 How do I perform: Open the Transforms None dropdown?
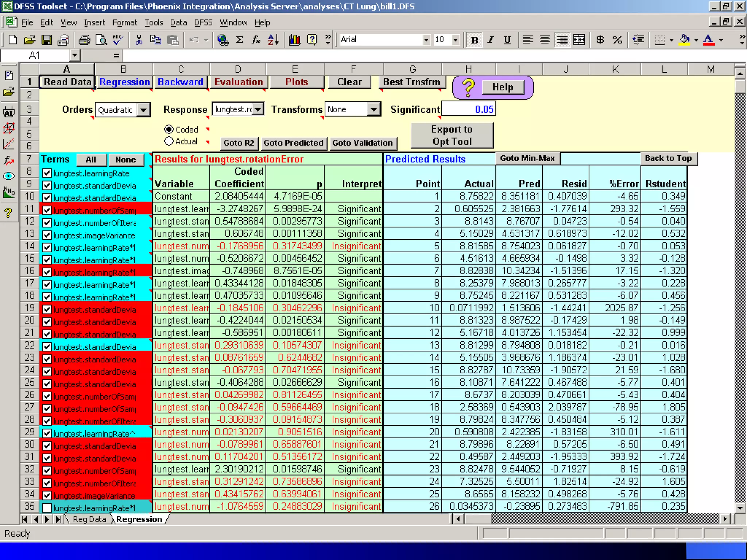coord(373,109)
